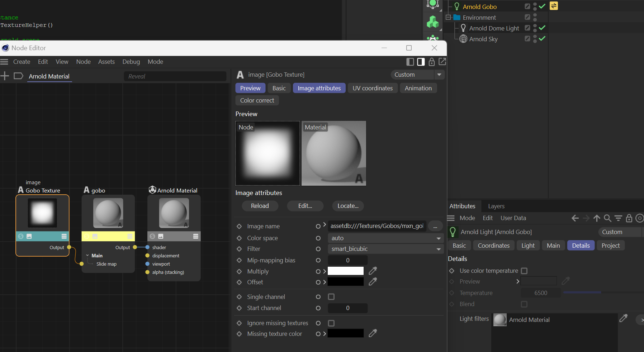Click the black Offset color swatch
The height and width of the screenshot is (352, 644).
pyautogui.click(x=346, y=282)
